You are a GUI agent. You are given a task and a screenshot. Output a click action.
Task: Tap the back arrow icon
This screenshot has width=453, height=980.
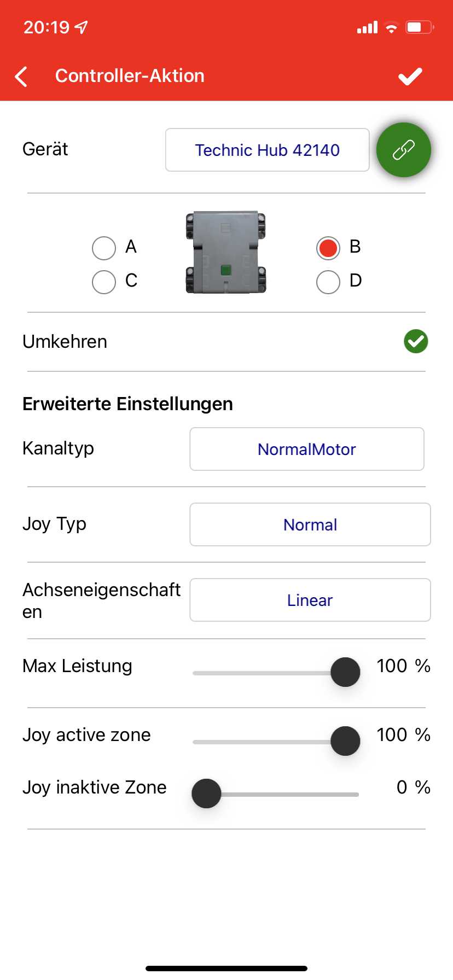(x=21, y=77)
